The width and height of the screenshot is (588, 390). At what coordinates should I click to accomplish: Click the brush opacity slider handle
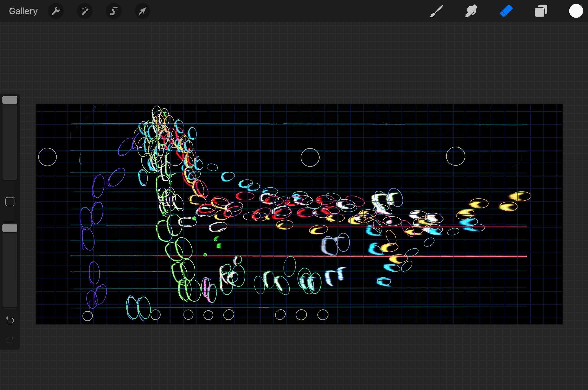pos(10,228)
